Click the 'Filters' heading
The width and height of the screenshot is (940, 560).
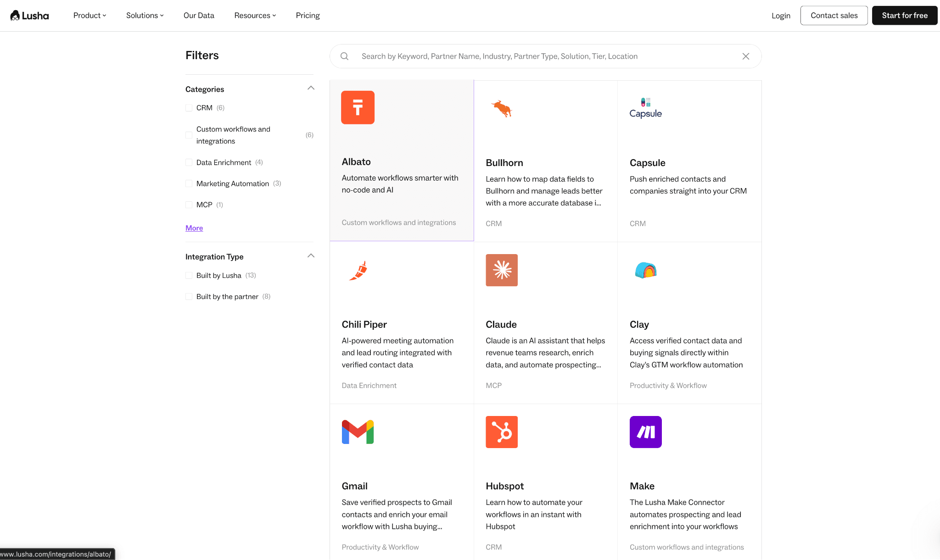pos(202,55)
